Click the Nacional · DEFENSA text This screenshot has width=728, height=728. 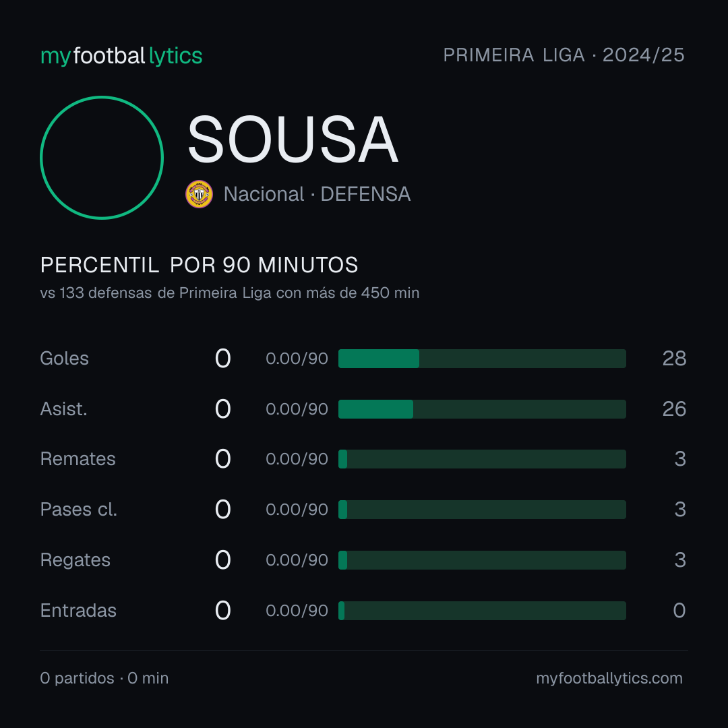[x=317, y=194]
